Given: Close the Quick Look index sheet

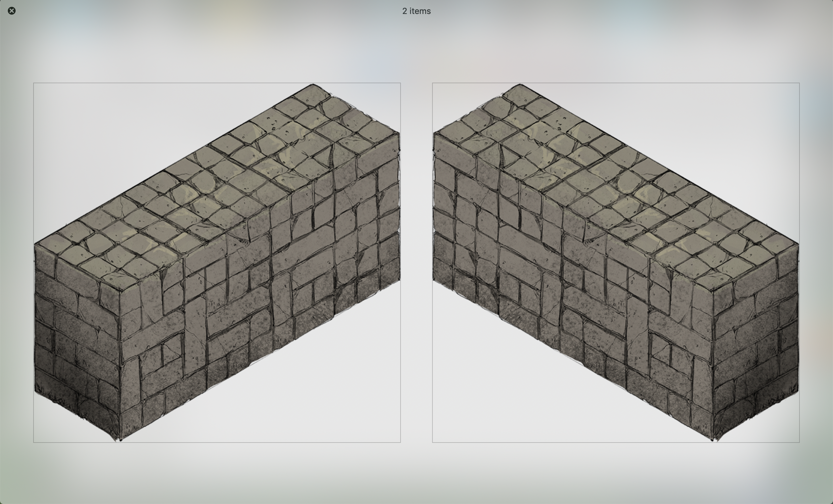Looking at the screenshot, I should coord(11,11).
